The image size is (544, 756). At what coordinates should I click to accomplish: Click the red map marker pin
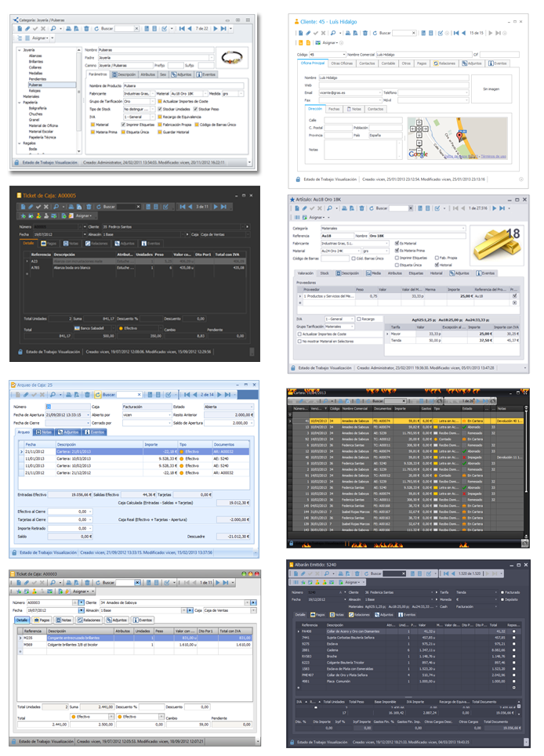[x=459, y=136]
